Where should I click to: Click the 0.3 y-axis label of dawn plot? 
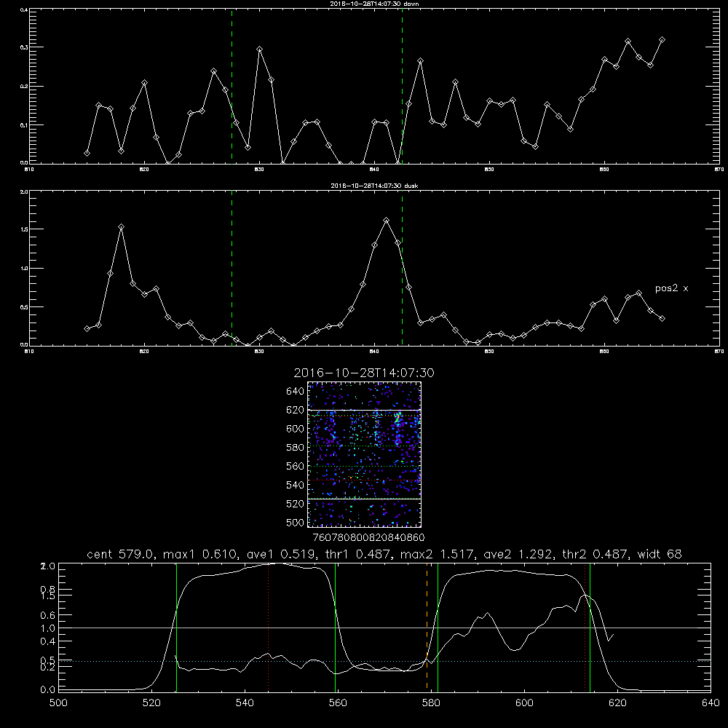25,47
